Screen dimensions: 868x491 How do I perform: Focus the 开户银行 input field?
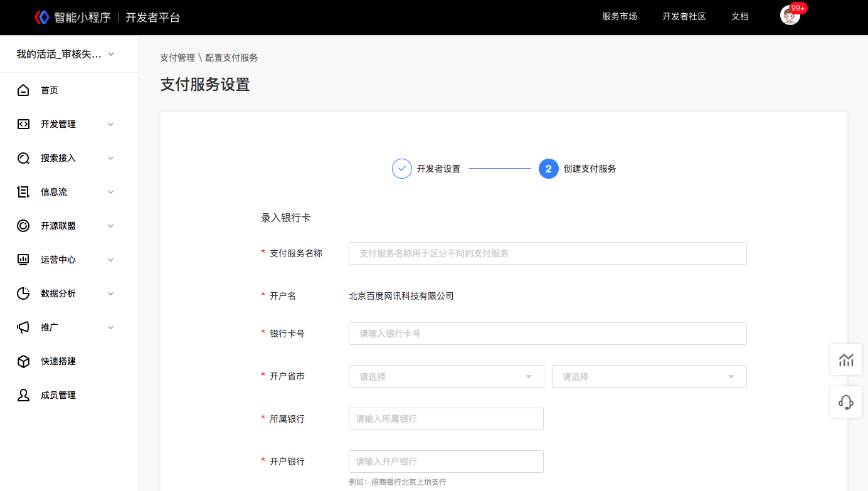click(446, 462)
